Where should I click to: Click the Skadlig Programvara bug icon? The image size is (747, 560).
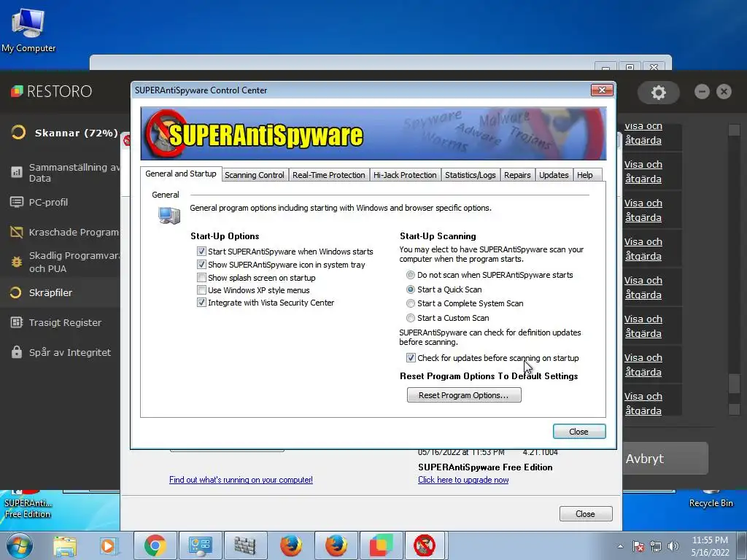(17, 262)
